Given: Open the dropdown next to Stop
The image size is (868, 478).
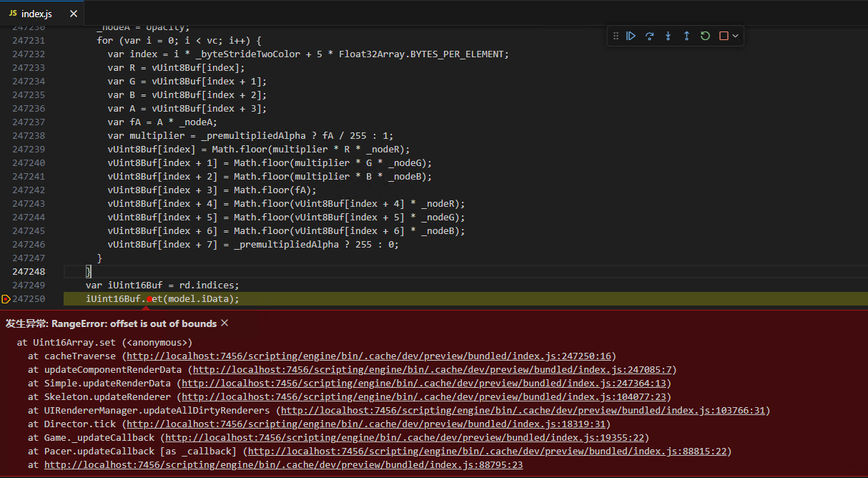Looking at the screenshot, I should coord(735,36).
